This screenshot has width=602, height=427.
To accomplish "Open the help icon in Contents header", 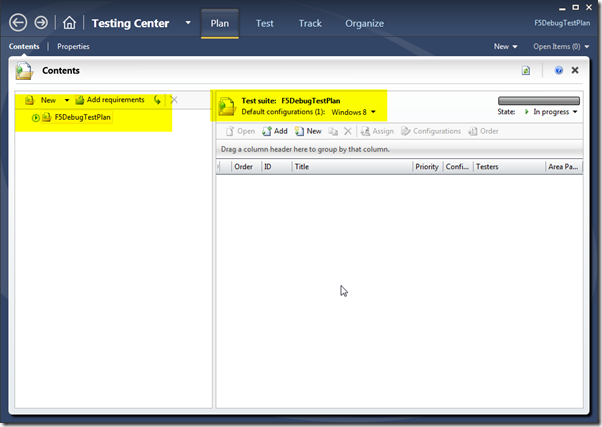I will (559, 70).
